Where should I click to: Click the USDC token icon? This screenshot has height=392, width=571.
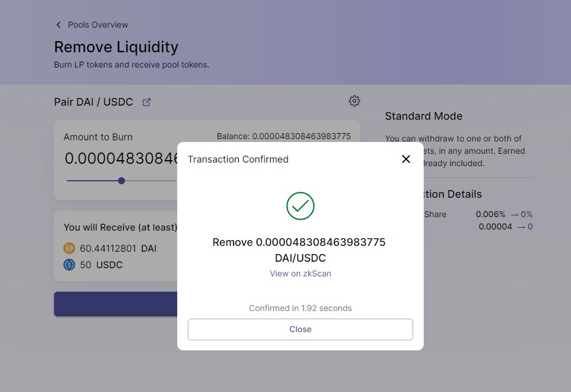[69, 265]
